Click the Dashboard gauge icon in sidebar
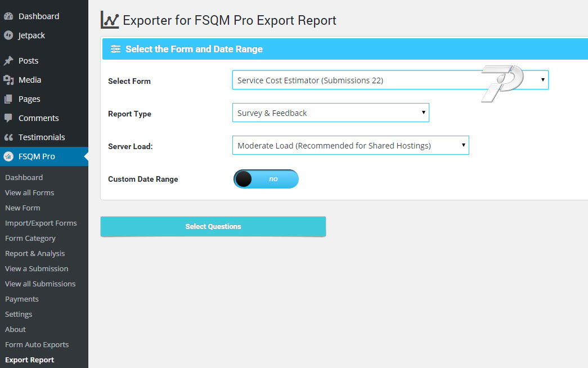 (x=8, y=16)
